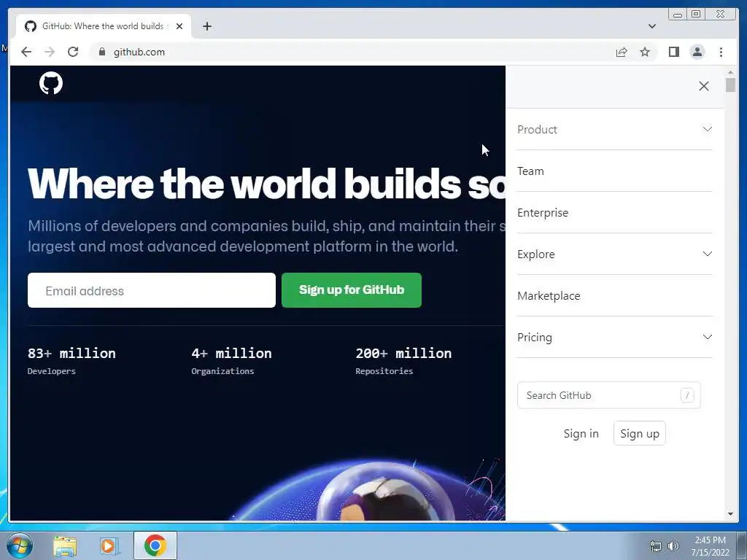Viewport: 747px width, 560px height.
Task: Click the "4+ million" organizations stat
Action: pyautogui.click(x=231, y=353)
